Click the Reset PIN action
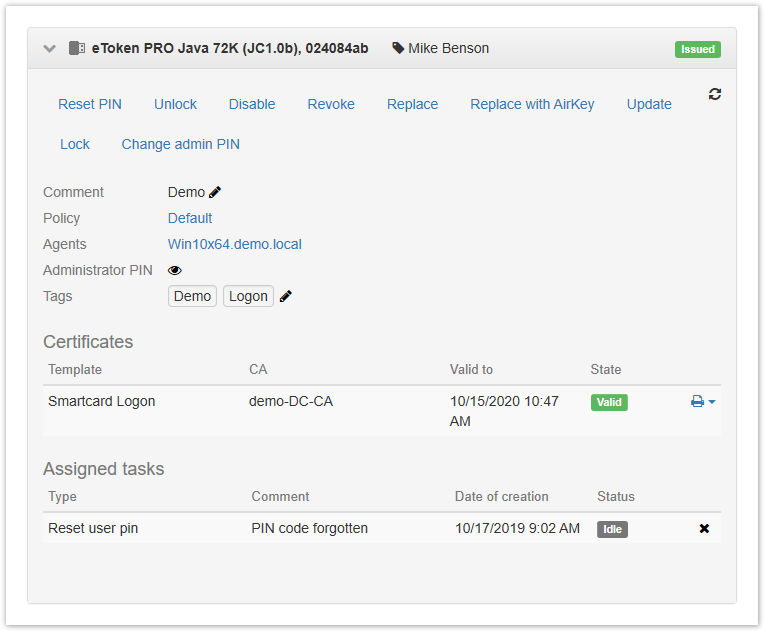The width and height of the screenshot is (764, 631). (90, 104)
